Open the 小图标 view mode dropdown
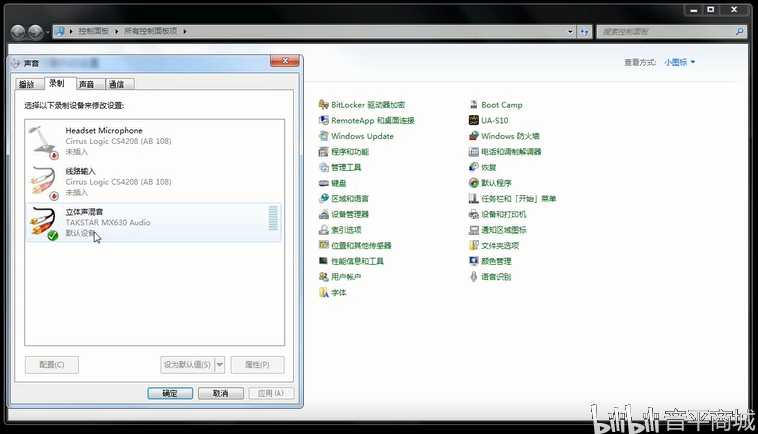 (x=679, y=62)
